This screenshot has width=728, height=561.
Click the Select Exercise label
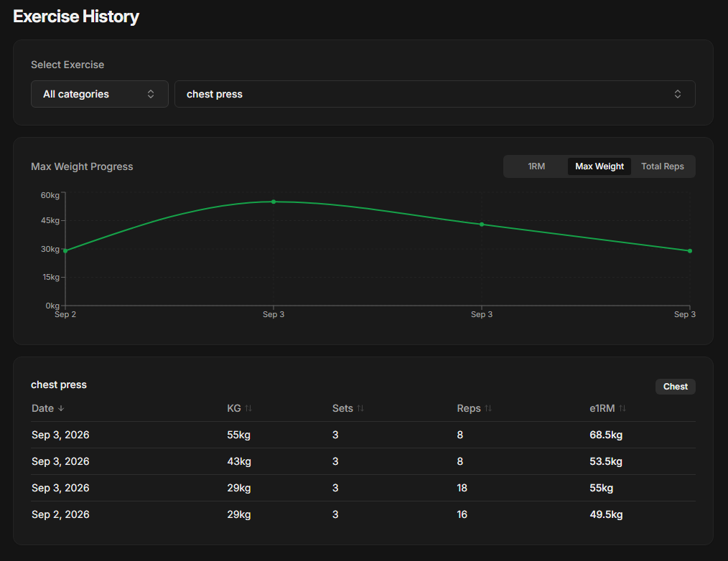pyautogui.click(x=67, y=65)
